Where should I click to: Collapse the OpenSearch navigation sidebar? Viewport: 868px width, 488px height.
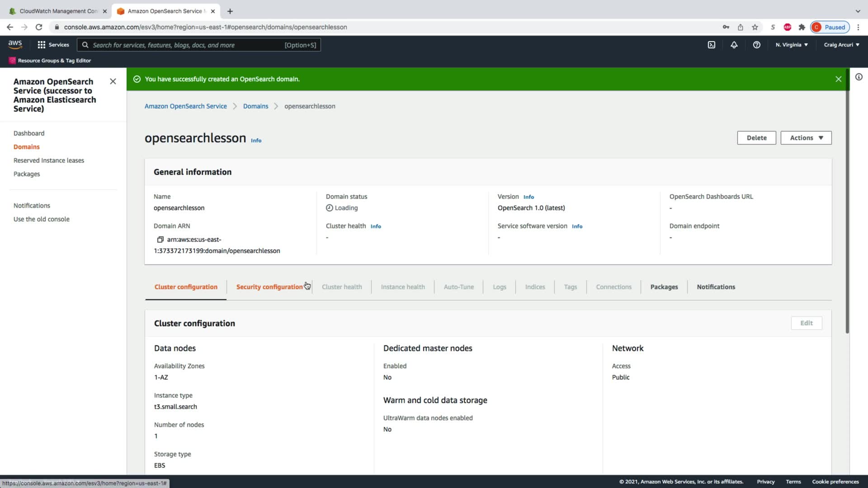click(x=113, y=81)
